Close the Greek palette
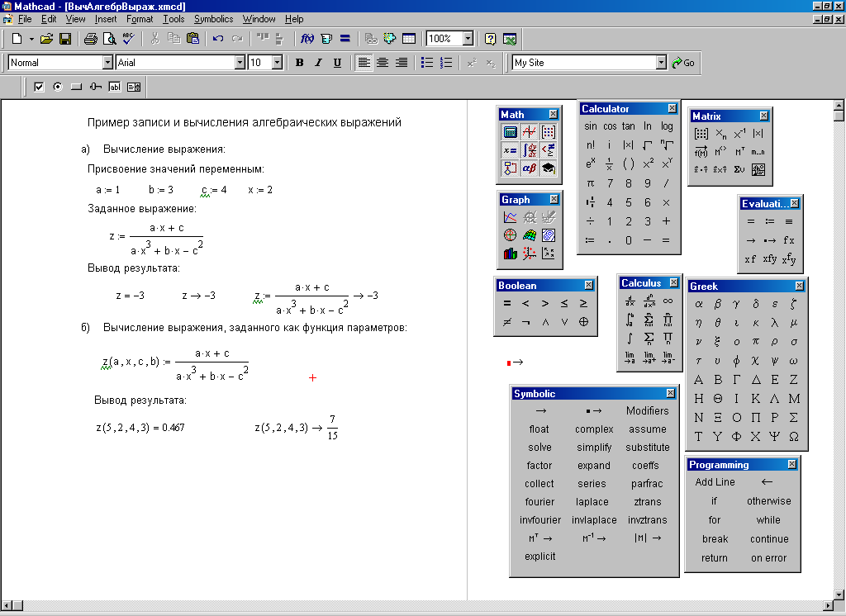 (799, 286)
